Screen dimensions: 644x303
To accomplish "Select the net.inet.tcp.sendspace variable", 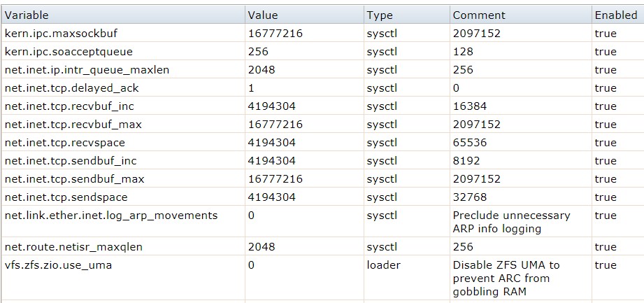I will pyautogui.click(x=66, y=197).
